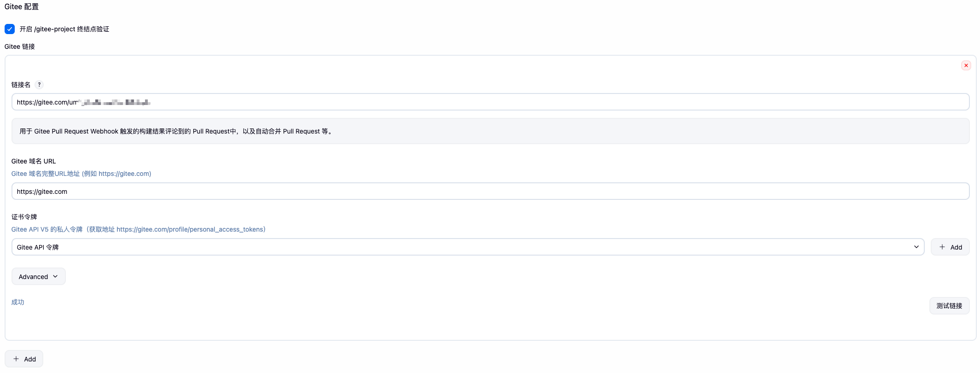Expand the Advanced settings section
980x373 pixels.
(x=38, y=276)
